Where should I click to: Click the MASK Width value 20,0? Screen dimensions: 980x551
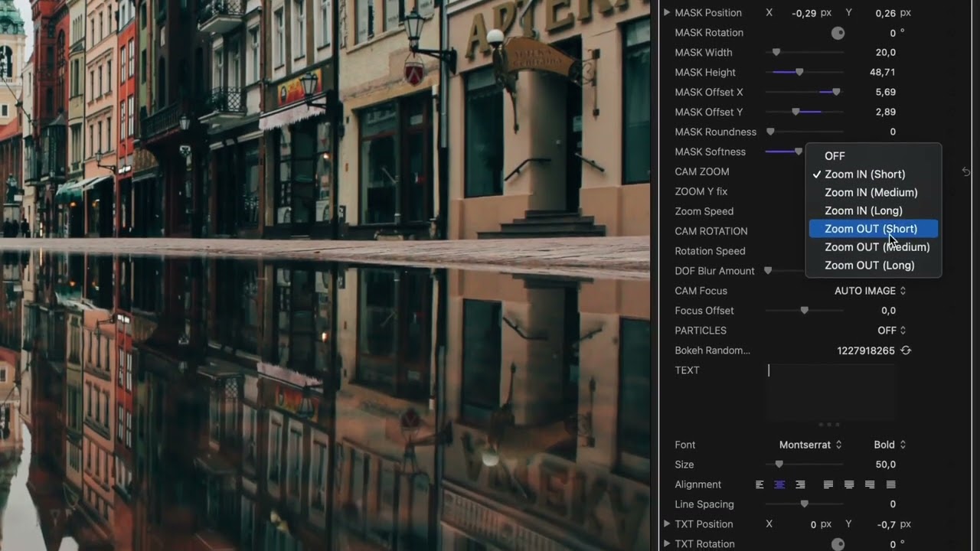(x=886, y=53)
